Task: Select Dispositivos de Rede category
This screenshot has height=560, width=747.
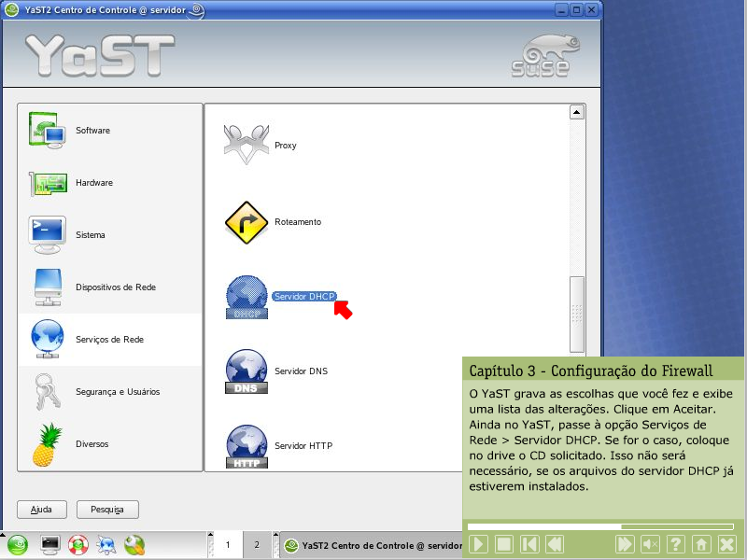Action: (x=115, y=287)
